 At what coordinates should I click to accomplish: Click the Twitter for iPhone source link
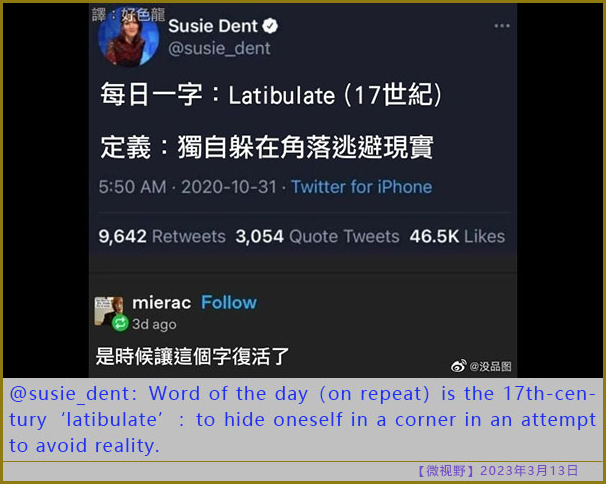361,187
